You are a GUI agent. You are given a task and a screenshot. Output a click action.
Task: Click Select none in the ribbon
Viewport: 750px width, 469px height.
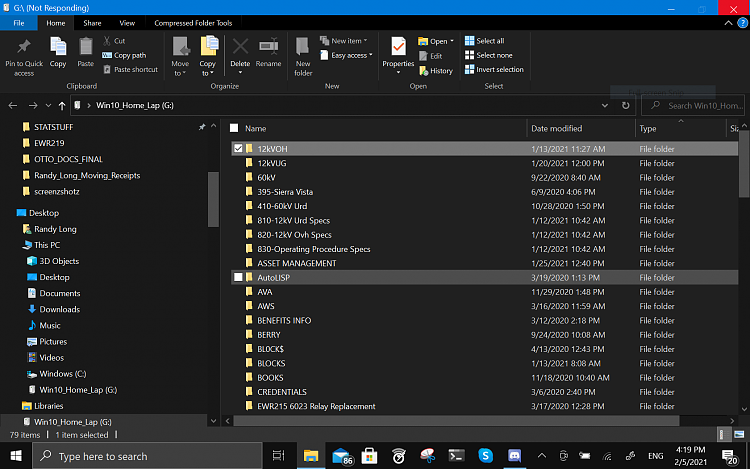click(x=489, y=55)
